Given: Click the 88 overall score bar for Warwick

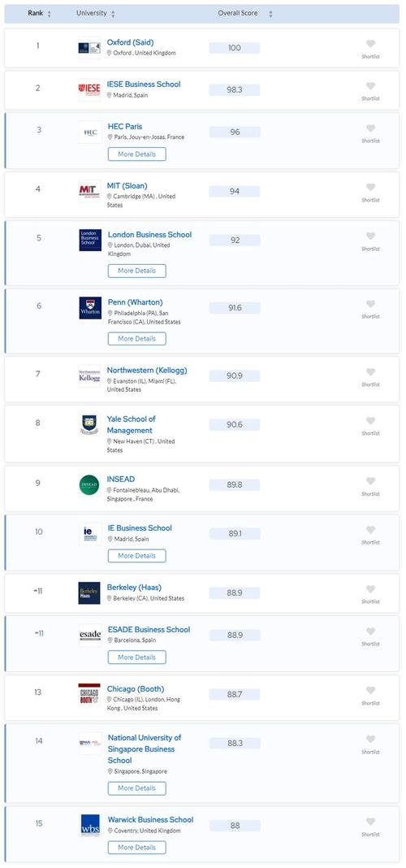Looking at the screenshot, I should coord(235,826).
